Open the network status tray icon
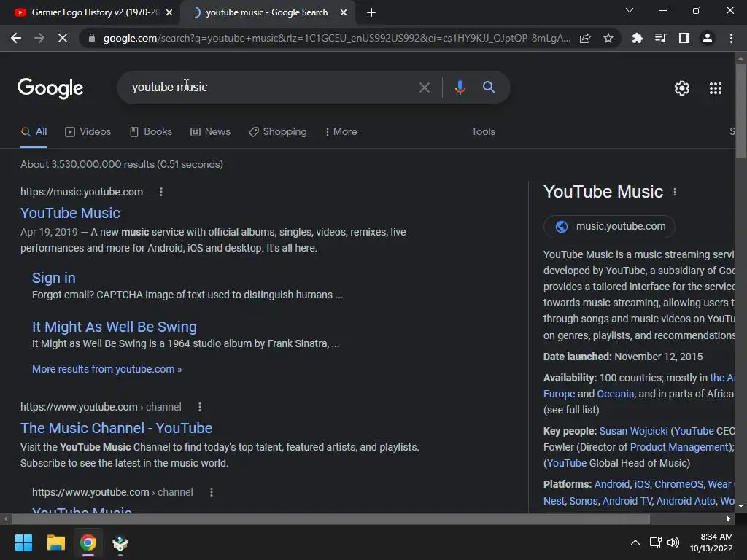The width and height of the screenshot is (747, 560). click(x=655, y=542)
